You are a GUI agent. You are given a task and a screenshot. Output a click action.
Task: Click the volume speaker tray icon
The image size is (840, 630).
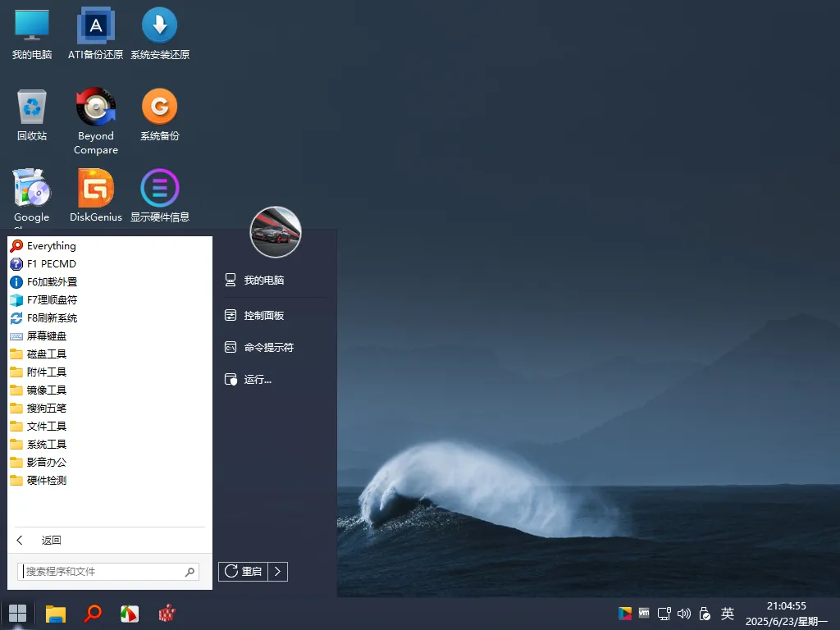684,613
